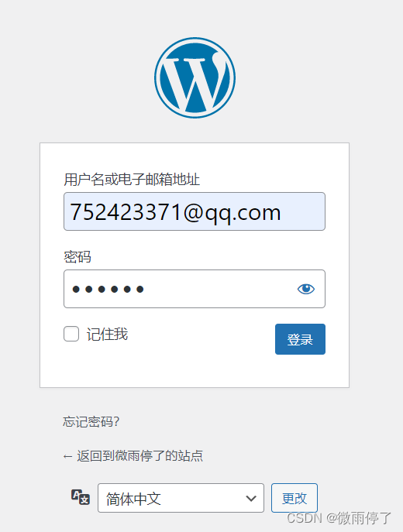Click the 密码 field label

pos(77,257)
